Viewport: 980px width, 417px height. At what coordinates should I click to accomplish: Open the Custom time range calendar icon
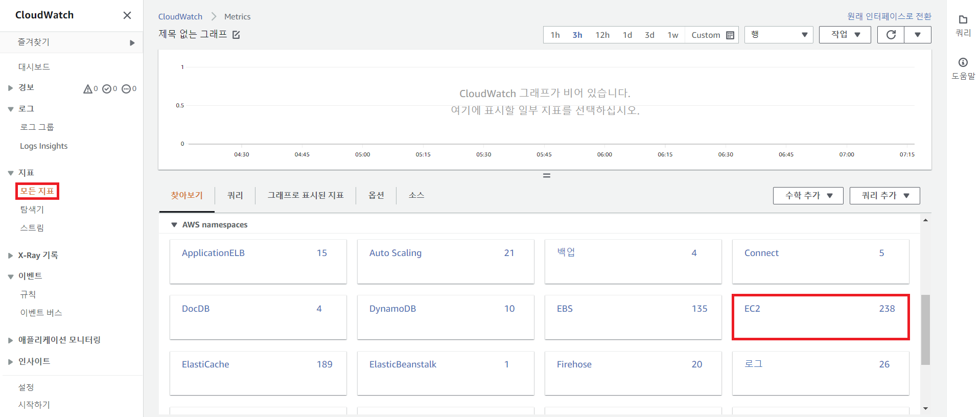730,35
